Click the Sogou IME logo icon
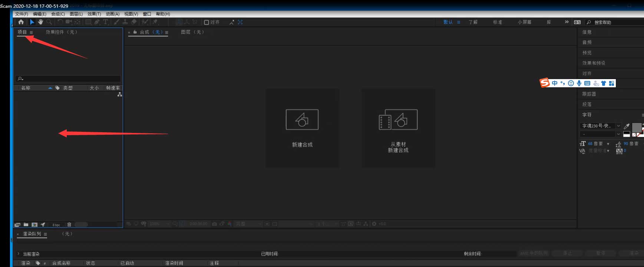This screenshot has height=267, width=644. [x=545, y=83]
